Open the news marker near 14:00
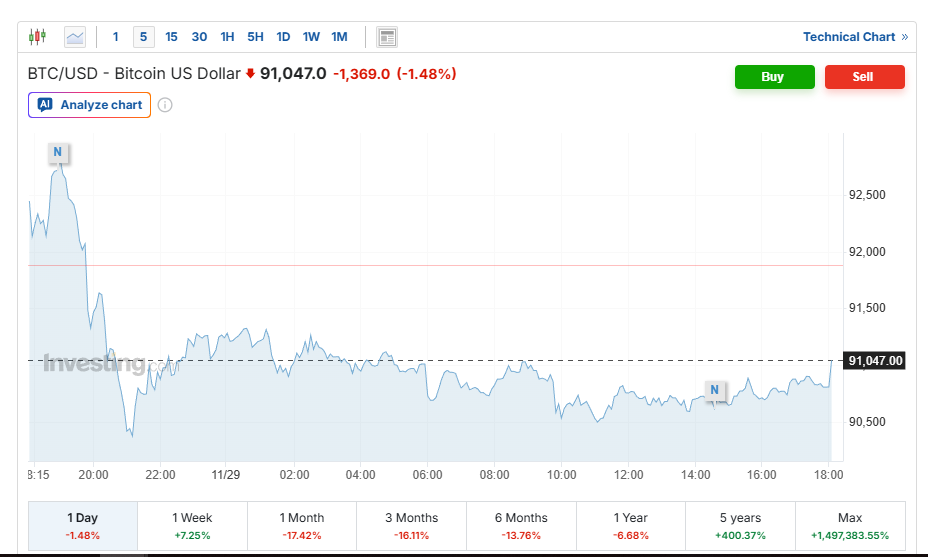The image size is (928, 557). pos(714,390)
